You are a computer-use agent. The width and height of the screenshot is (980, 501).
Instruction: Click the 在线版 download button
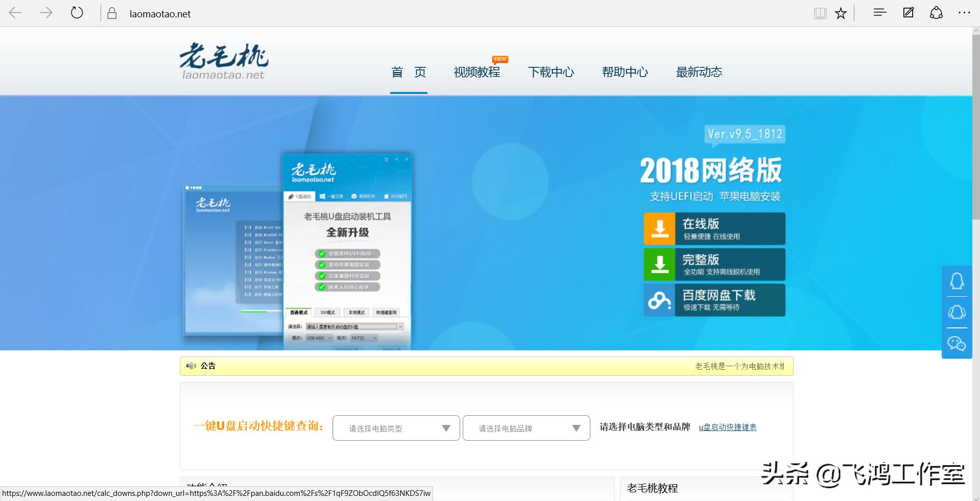[x=714, y=228]
